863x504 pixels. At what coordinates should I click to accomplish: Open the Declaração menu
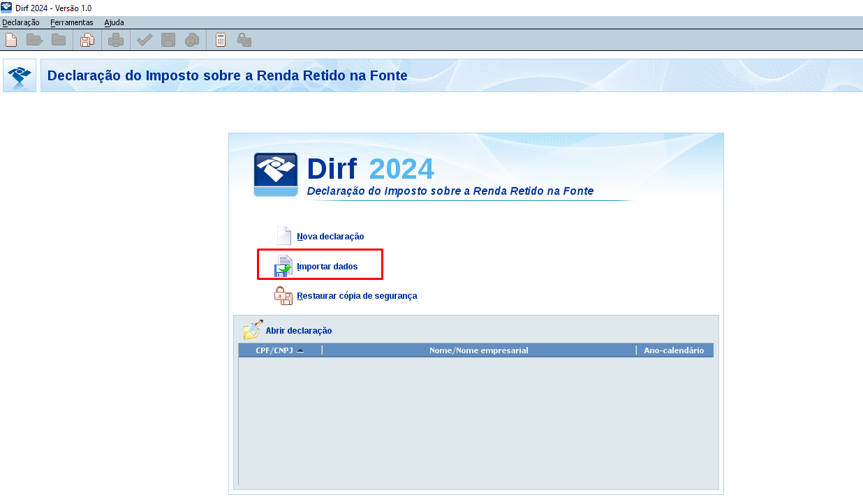[x=21, y=22]
